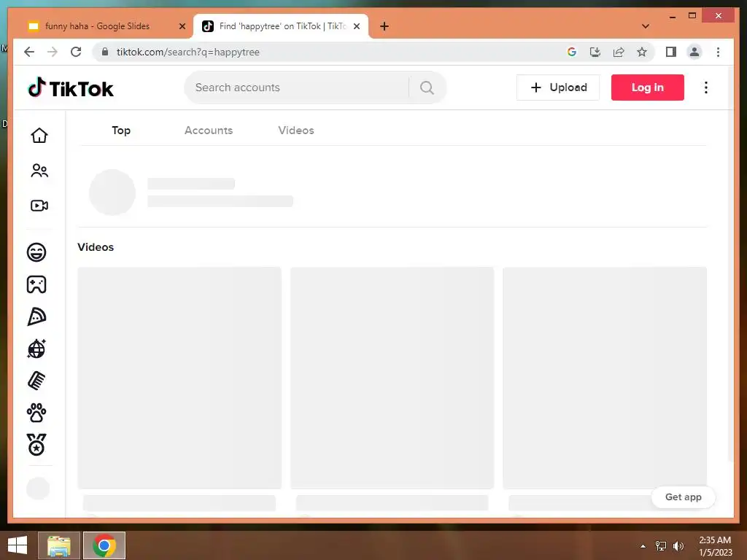Open a new browser tab
Image resolution: width=747 pixels, height=560 pixels.
tap(384, 26)
